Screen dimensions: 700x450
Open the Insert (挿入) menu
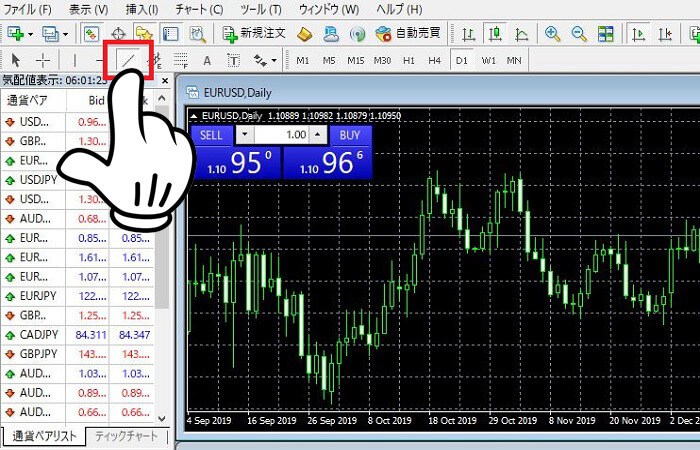142,9
